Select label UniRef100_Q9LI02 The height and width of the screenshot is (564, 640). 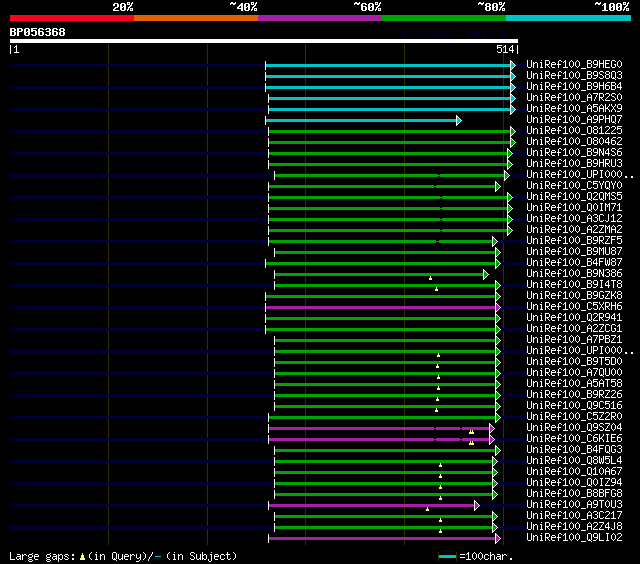coord(574,538)
